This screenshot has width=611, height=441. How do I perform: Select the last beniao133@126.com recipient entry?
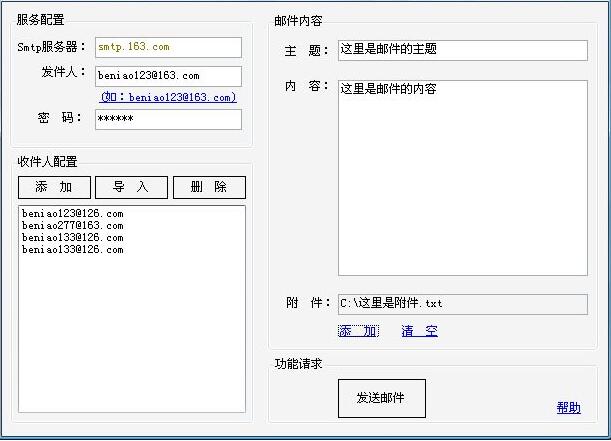pyautogui.click(x=73, y=250)
